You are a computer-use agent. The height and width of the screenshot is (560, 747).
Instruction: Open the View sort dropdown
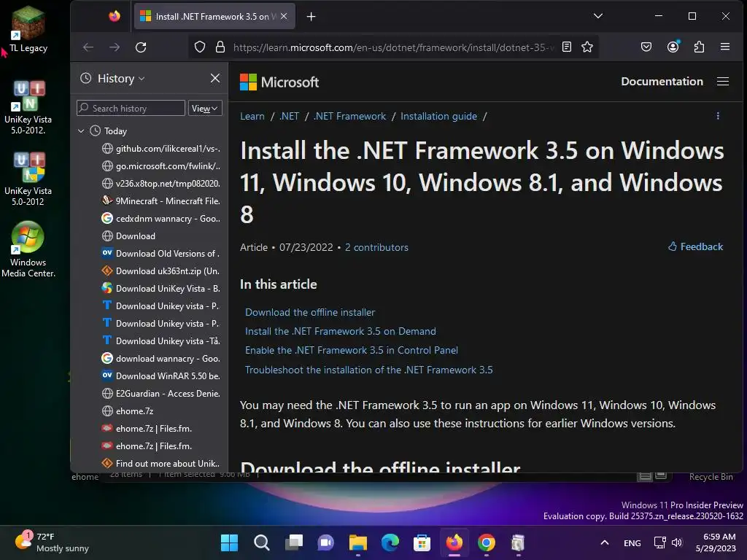tap(205, 109)
